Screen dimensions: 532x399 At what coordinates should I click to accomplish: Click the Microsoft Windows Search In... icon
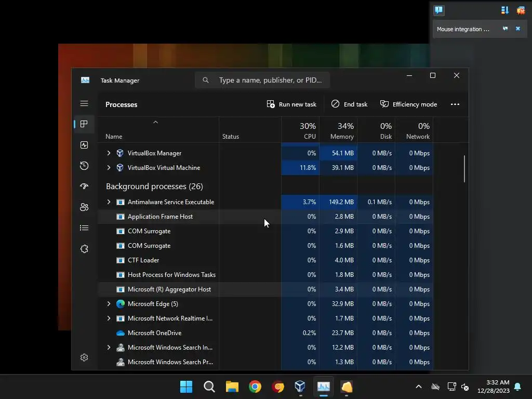[120, 348]
